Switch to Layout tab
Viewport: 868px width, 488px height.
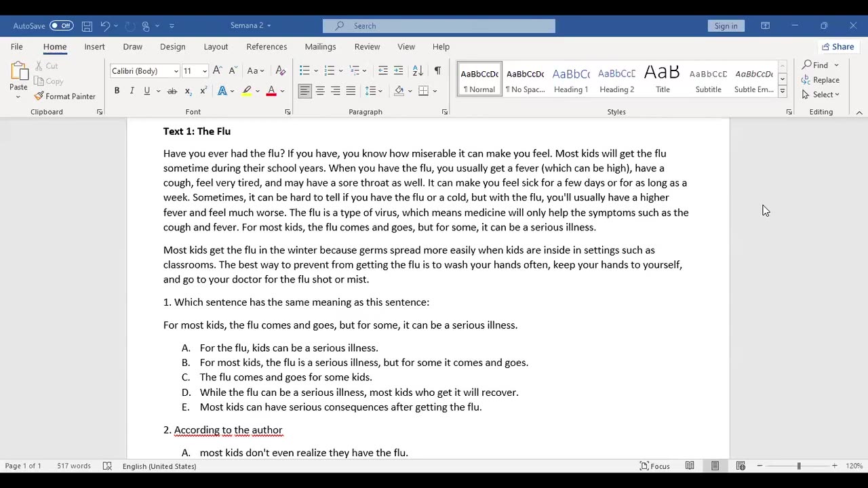pos(216,47)
